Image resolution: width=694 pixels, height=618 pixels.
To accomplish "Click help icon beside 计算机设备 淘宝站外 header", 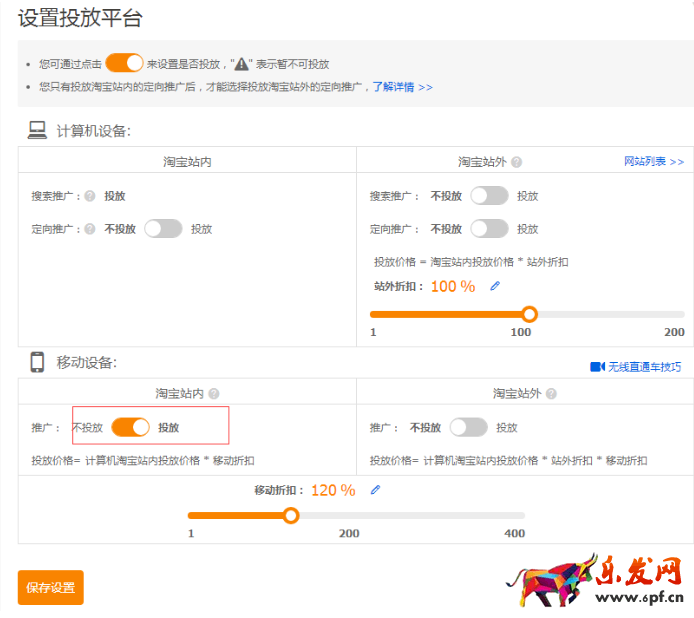I will 516,162.
